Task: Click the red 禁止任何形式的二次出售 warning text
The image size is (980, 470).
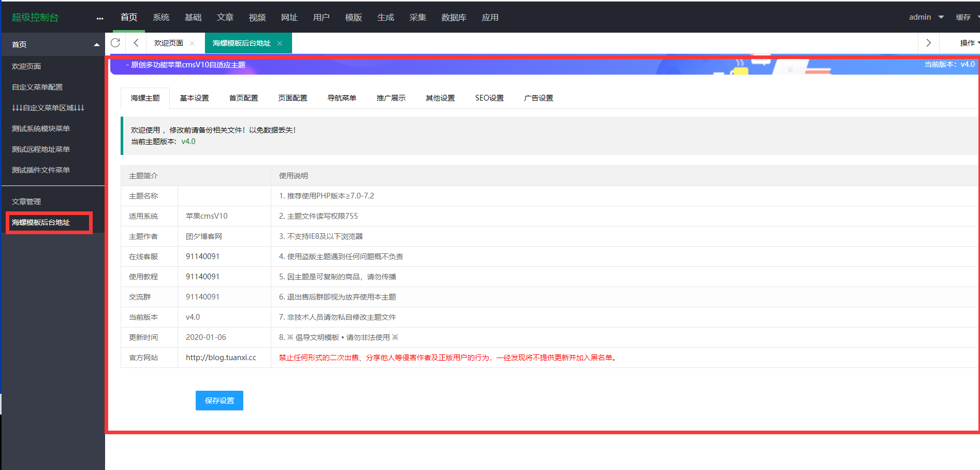Action: click(448, 358)
